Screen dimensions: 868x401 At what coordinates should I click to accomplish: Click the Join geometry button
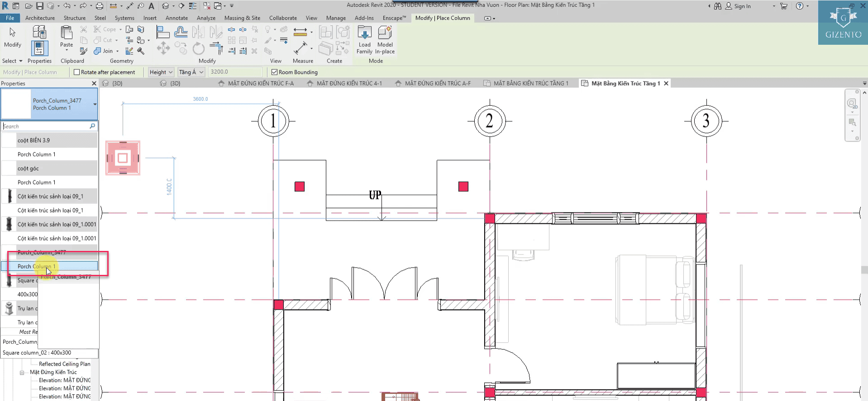point(103,51)
